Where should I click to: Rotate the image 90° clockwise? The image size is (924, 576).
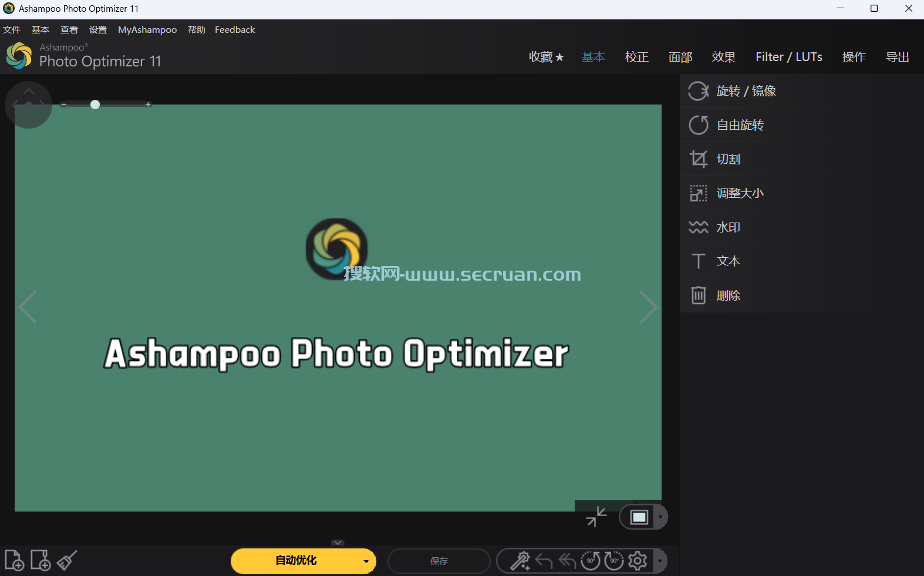614,561
